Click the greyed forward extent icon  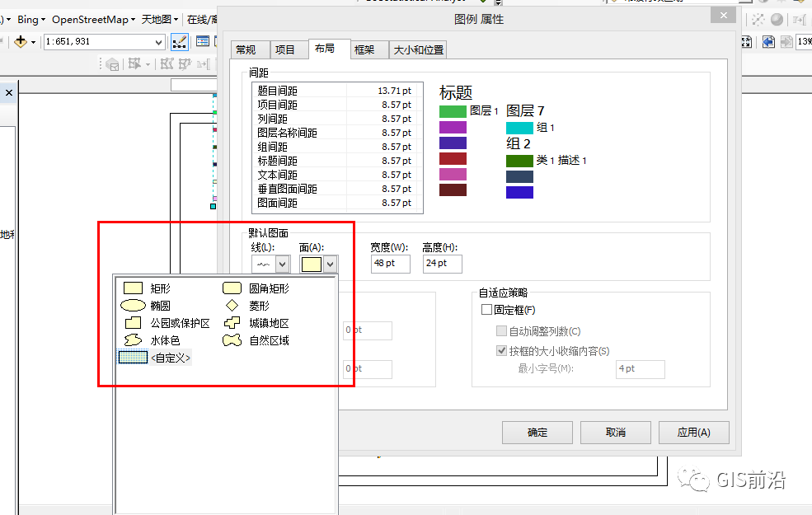(x=786, y=42)
